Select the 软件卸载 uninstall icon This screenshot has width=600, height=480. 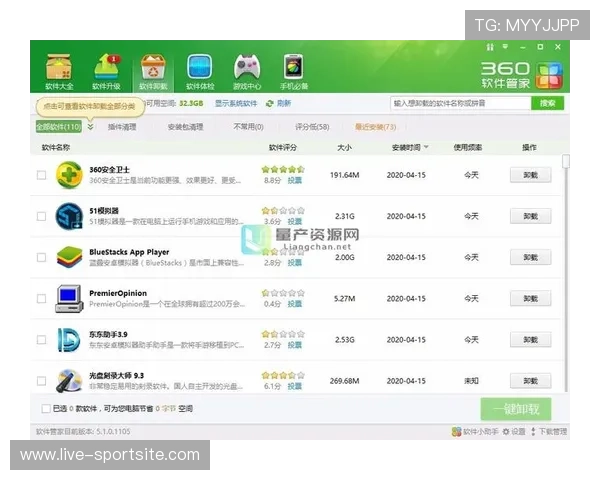click(153, 72)
